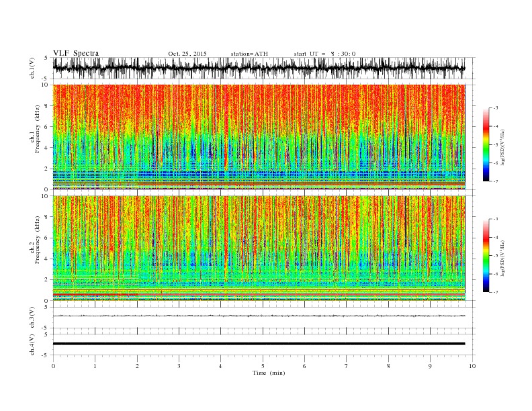Click the time axis tick label "7"
Screen dimensions: 532x411
point(347,366)
